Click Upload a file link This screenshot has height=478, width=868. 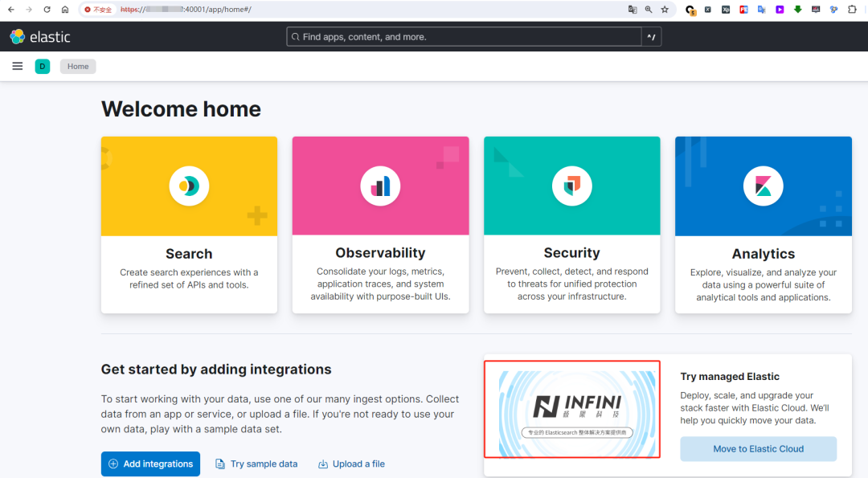tap(351, 464)
